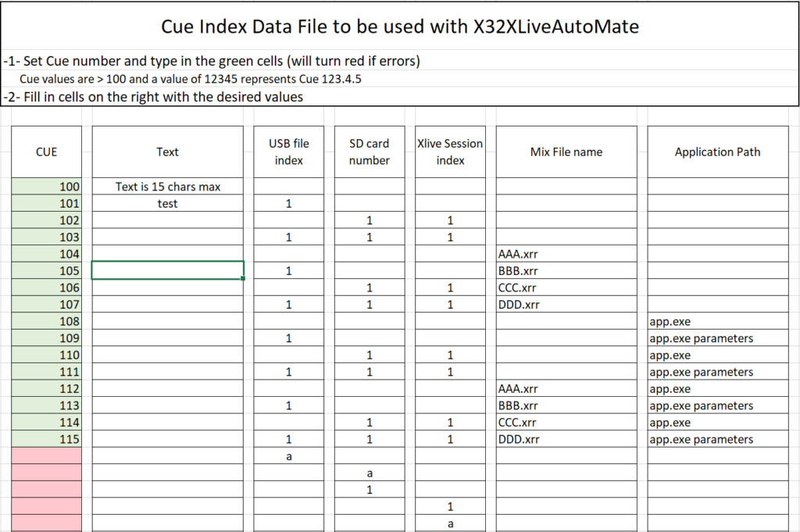Select USB file index value in row 113
This screenshot has width=800, height=532.
[x=289, y=405]
